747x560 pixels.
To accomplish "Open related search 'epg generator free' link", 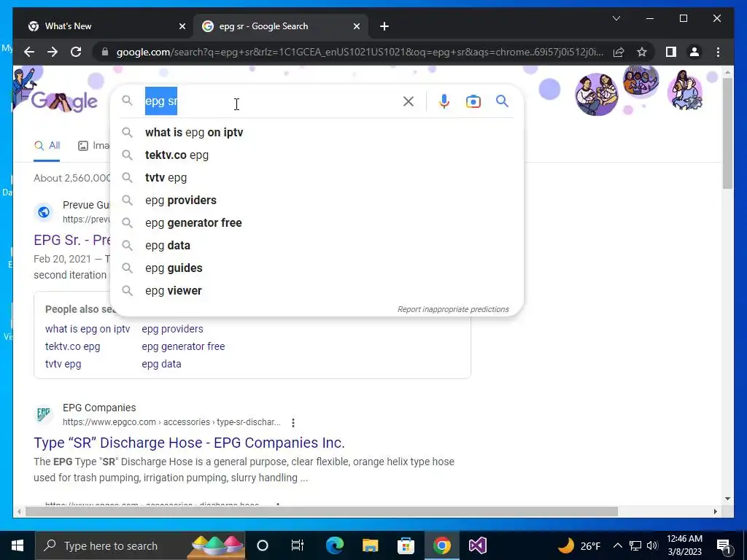I will (x=183, y=346).
